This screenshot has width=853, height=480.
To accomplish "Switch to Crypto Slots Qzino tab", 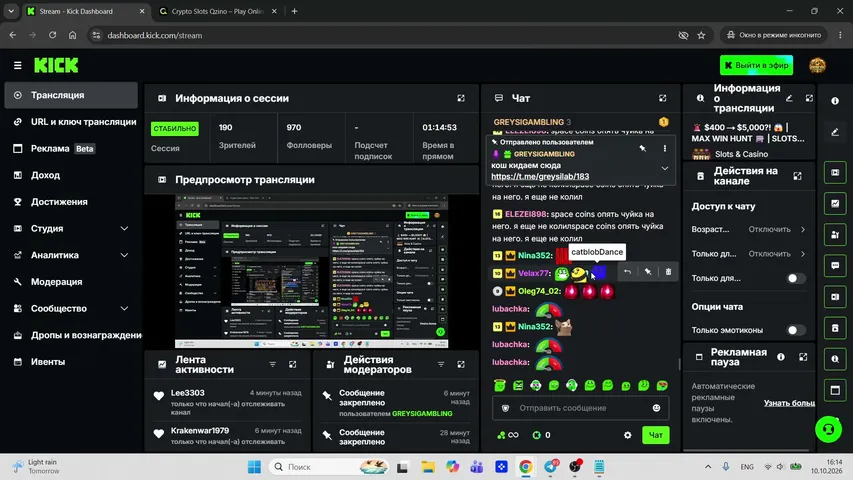I will point(218,11).
